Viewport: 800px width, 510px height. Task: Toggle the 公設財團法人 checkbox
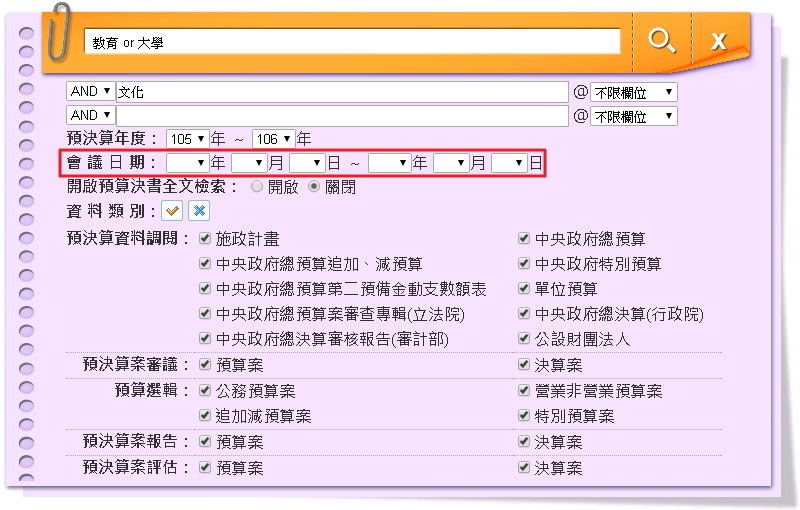[524, 339]
